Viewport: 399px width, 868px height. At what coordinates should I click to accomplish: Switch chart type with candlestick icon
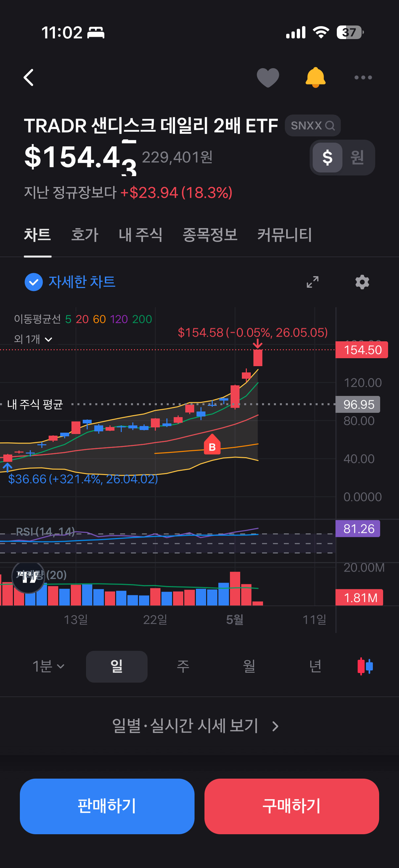[365, 666]
